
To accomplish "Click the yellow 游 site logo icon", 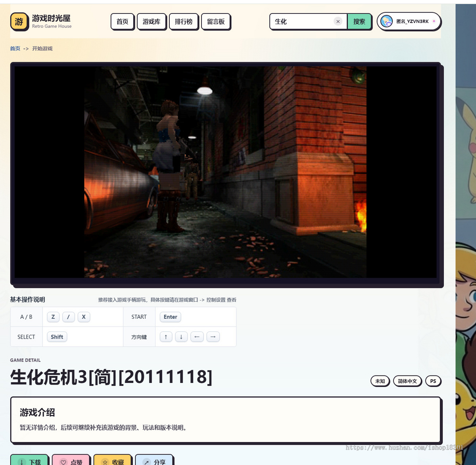I will coord(19,21).
